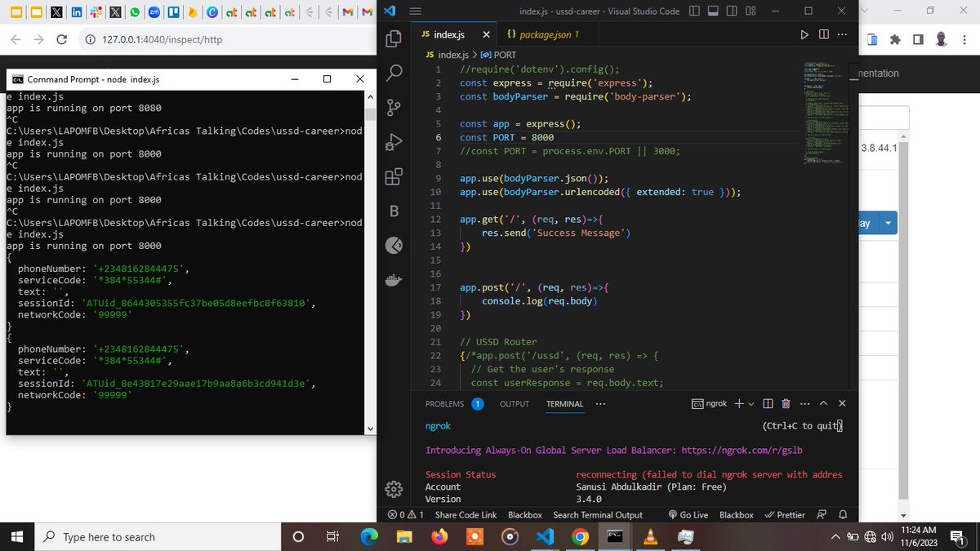The width and height of the screenshot is (980, 551).
Task: Open dropdown arrow next to blue button in Chrome
Action: [888, 223]
